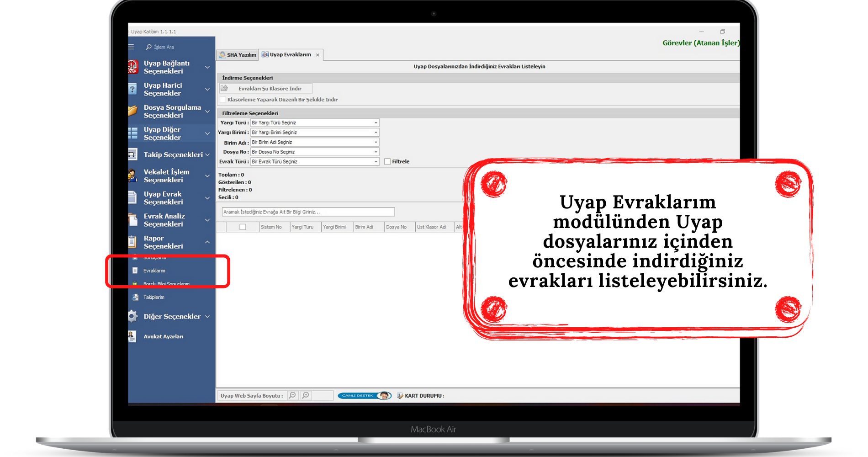Click the Dosya Sorgulama folder icon

click(132, 111)
